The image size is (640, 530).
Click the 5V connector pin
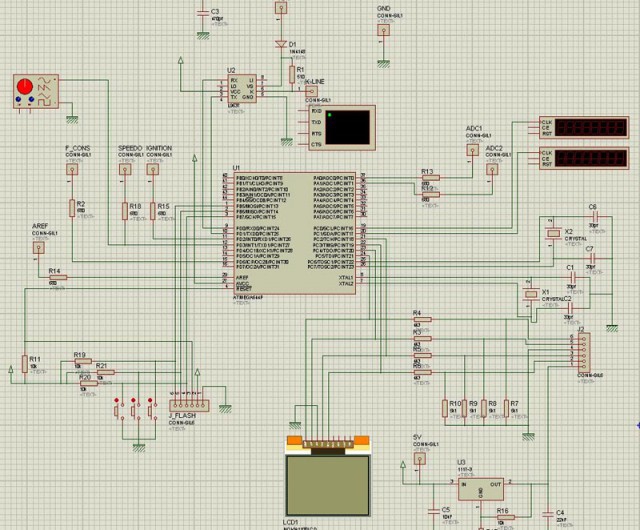point(420,459)
